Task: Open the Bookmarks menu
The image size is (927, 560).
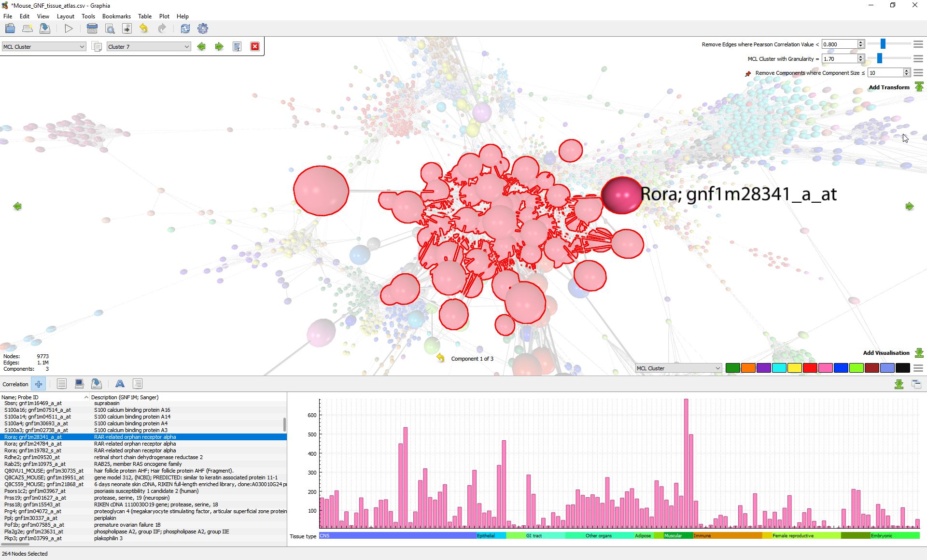Action: (116, 16)
